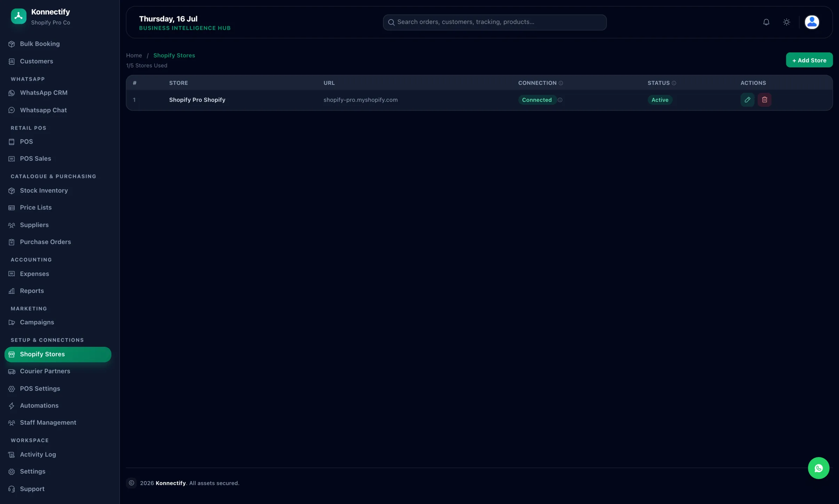Click the Add Store button

click(809, 60)
